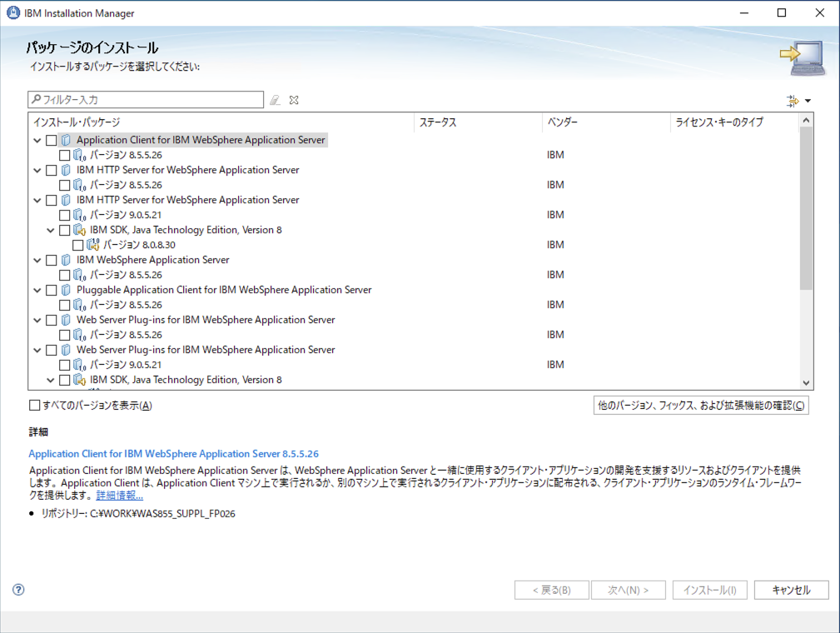
Task: Click the tree layout toolbar icon
Action: tap(793, 101)
